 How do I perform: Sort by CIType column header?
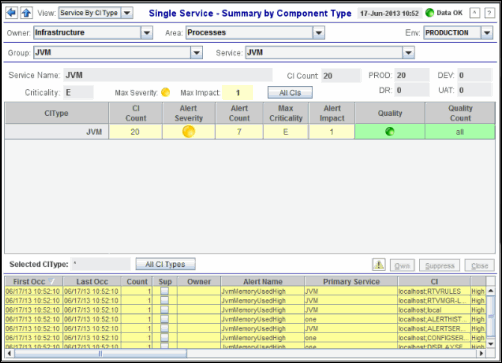click(56, 113)
